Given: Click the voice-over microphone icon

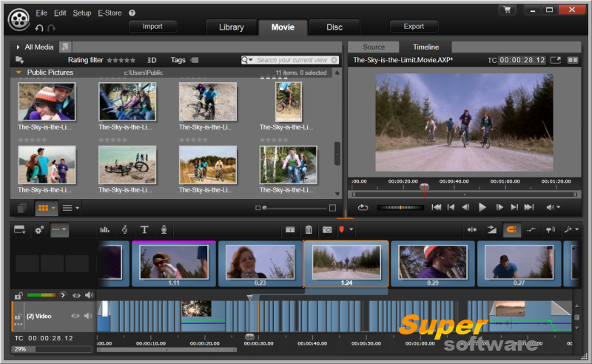Looking at the screenshot, I should coord(164,230).
